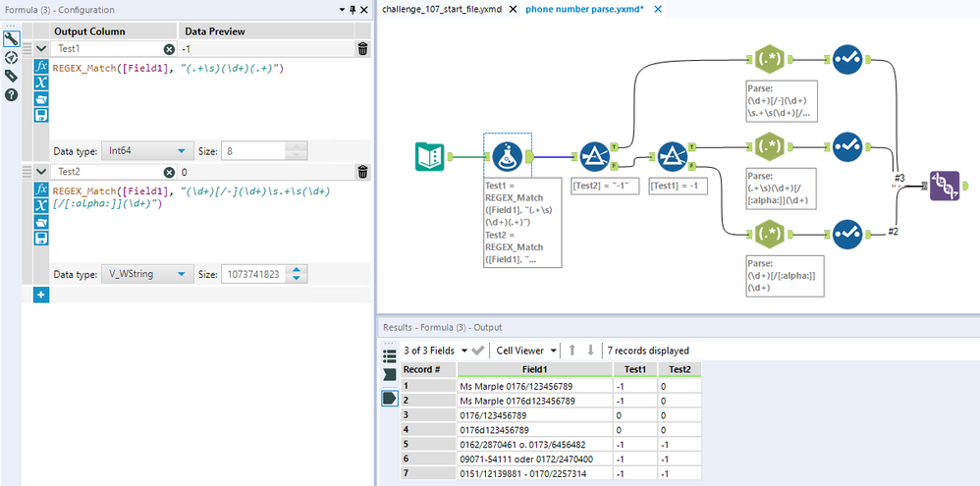
Task: Select the top Select checkmark tool
Action: pos(848,59)
